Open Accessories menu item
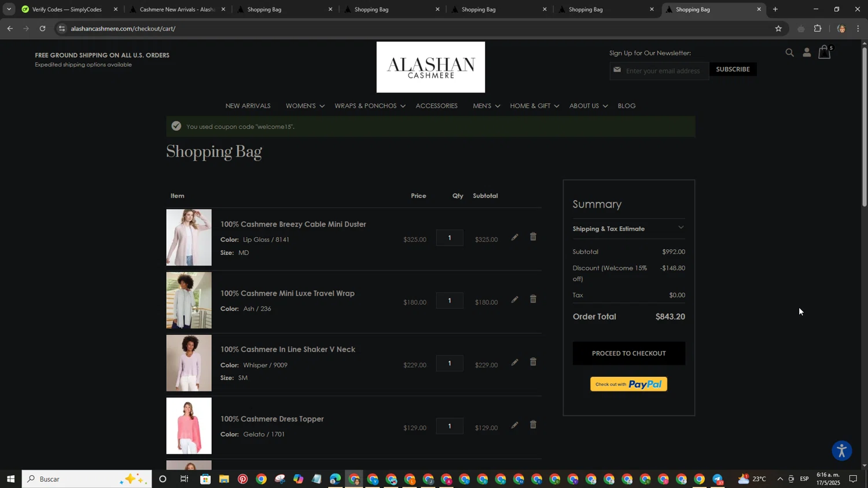 tap(436, 106)
